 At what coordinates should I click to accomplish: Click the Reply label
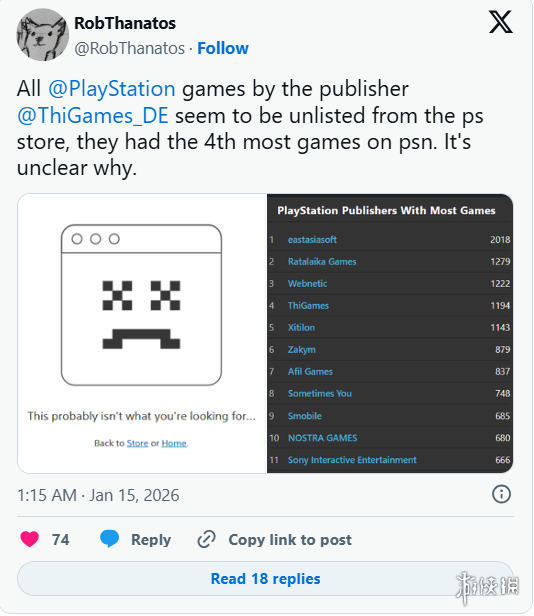click(x=151, y=540)
